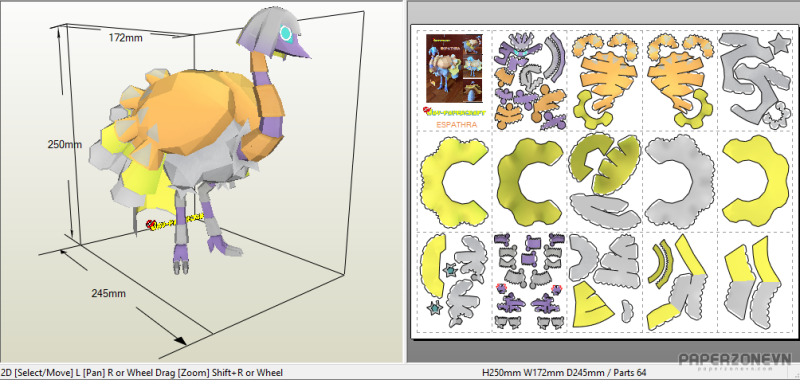Select the olive green C-shaped pattern piece

pyautogui.click(x=529, y=181)
